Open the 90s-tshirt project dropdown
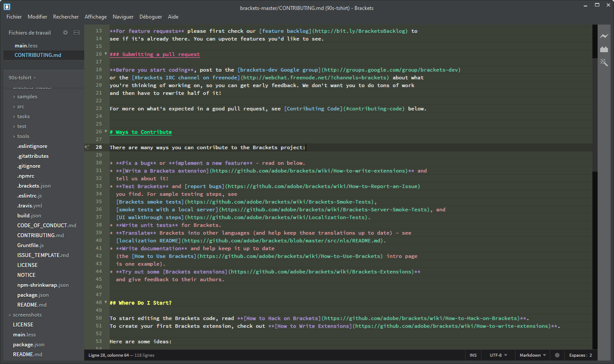The height and width of the screenshot is (364, 614). point(22,77)
